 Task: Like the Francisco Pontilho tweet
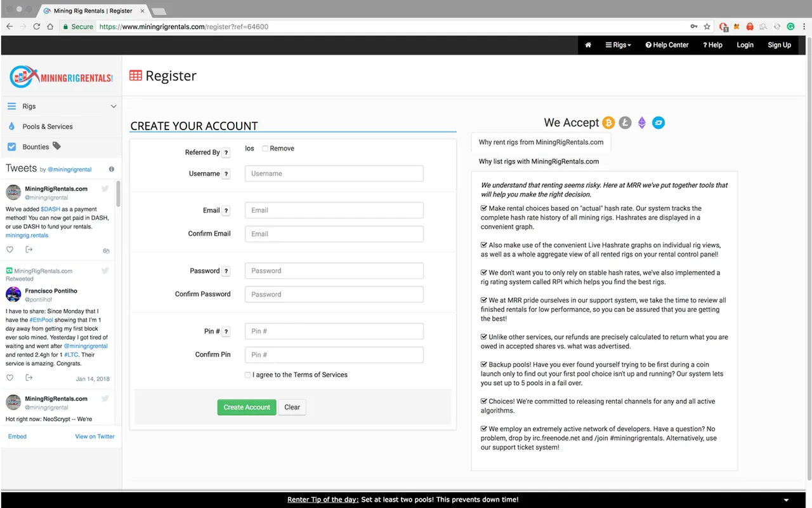(10, 378)
